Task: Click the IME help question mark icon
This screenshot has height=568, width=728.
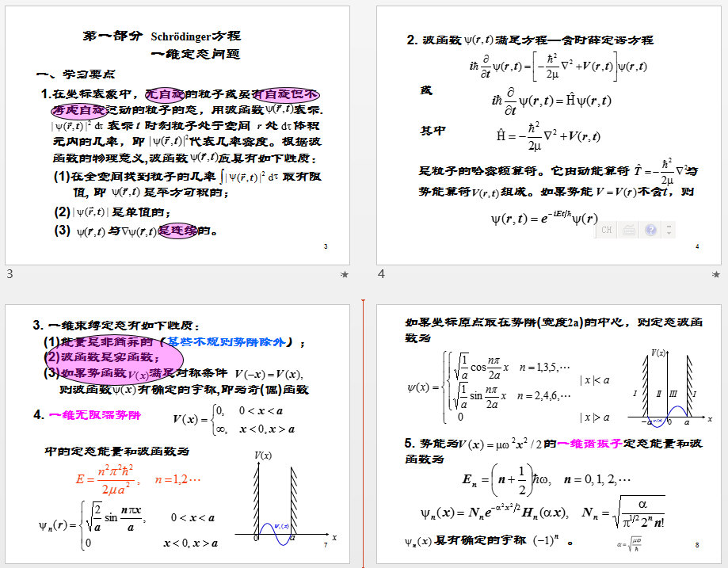Action: pyautogui.click(x=650, y=230)
